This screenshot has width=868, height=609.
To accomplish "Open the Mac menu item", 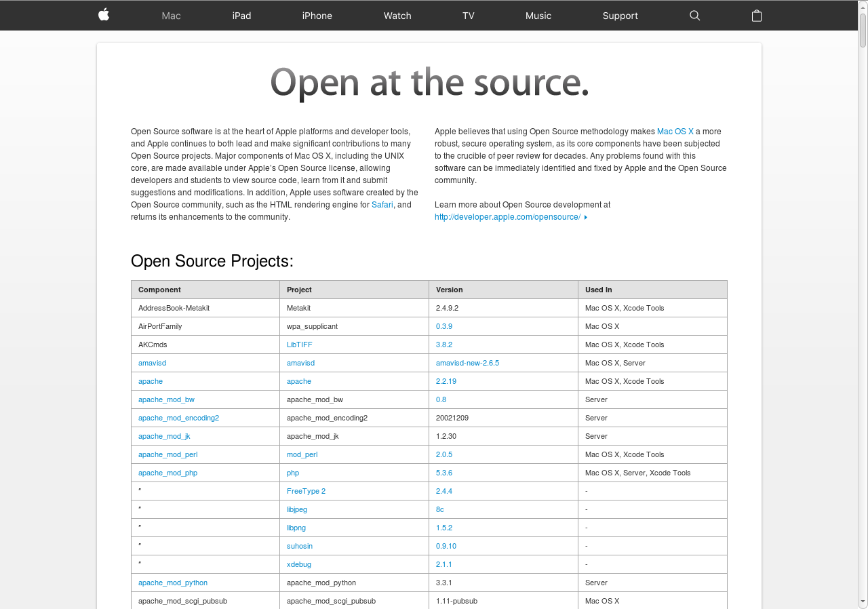I will (x=171, y=16).
